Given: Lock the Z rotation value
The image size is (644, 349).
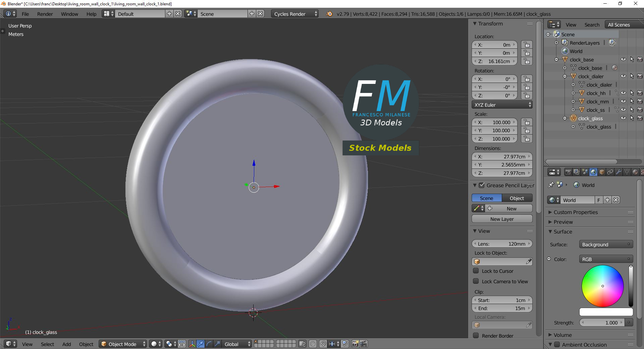Looking at the screenshot, I should pyautogui.click(x=527, y=96).
